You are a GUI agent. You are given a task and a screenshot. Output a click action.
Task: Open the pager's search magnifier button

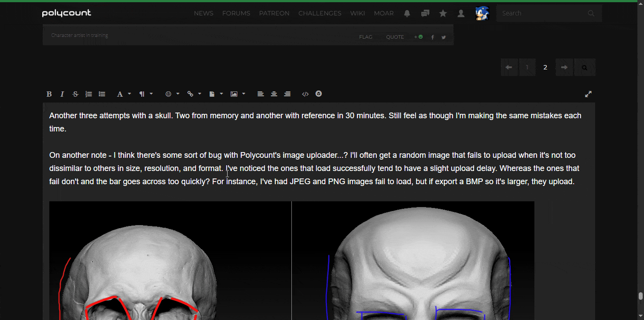pyautogui.click(x=585, y=67)
